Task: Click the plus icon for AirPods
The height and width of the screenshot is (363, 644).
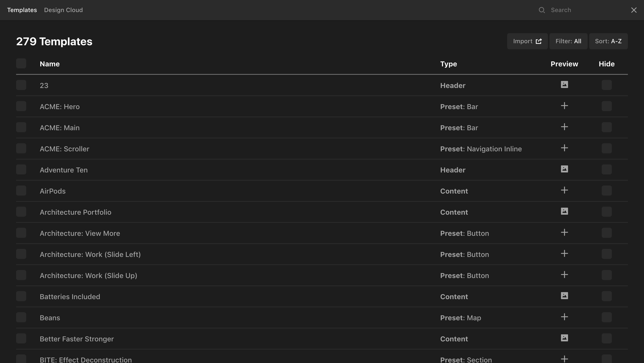Action: pos(564,190)
